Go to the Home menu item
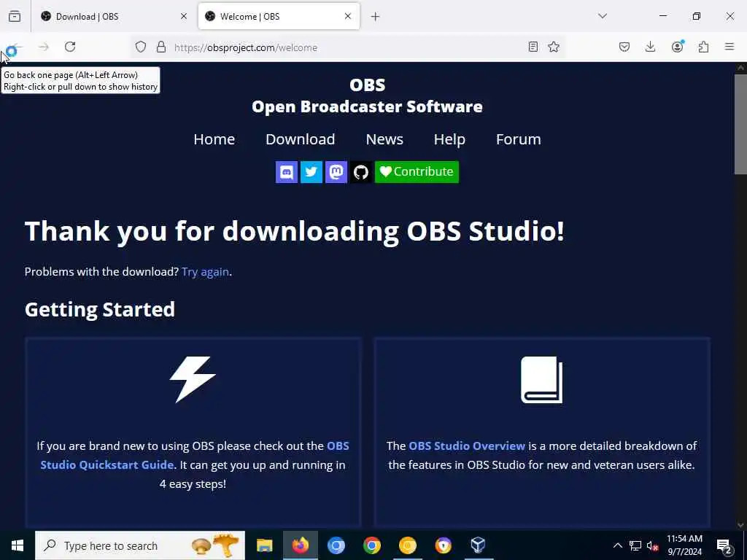 214,139
